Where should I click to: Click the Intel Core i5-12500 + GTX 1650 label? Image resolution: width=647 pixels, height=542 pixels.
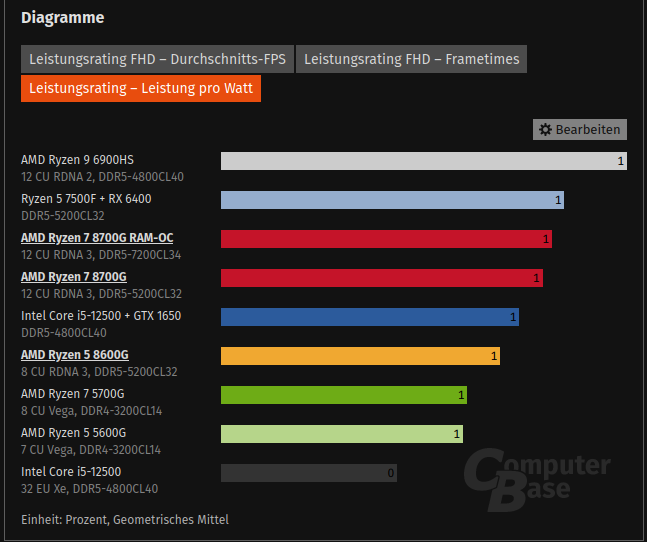point(101,316)
